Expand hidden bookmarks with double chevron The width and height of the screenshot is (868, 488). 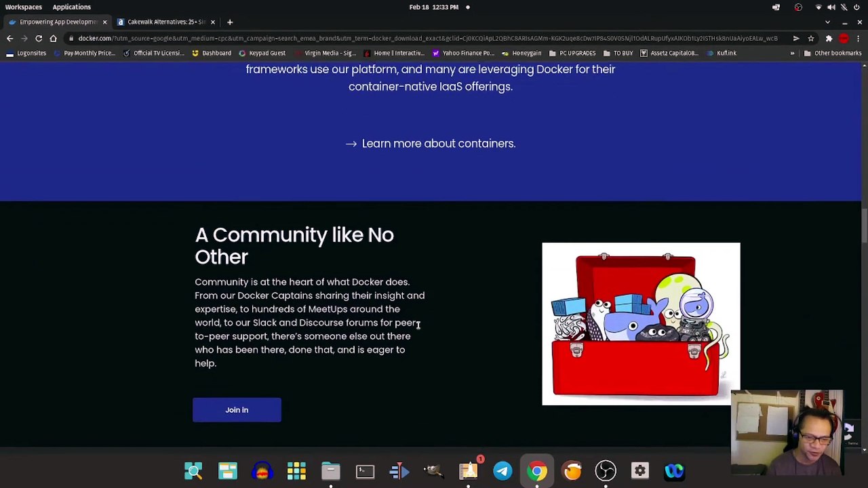(792, 53)
